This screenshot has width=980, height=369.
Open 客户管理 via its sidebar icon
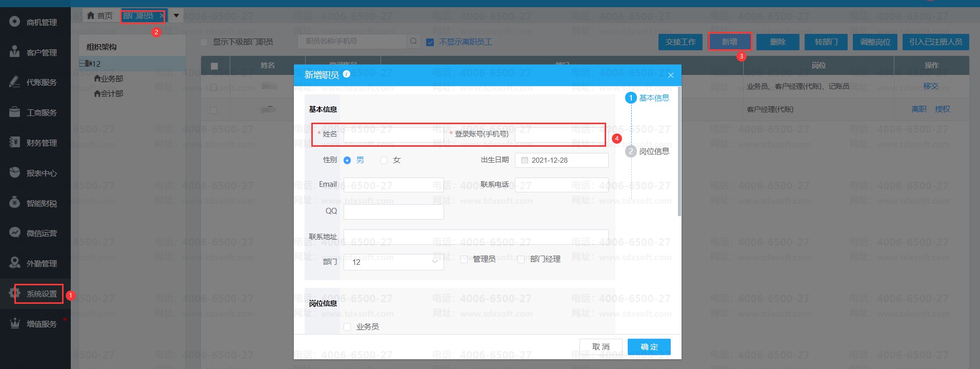point(14,52)
